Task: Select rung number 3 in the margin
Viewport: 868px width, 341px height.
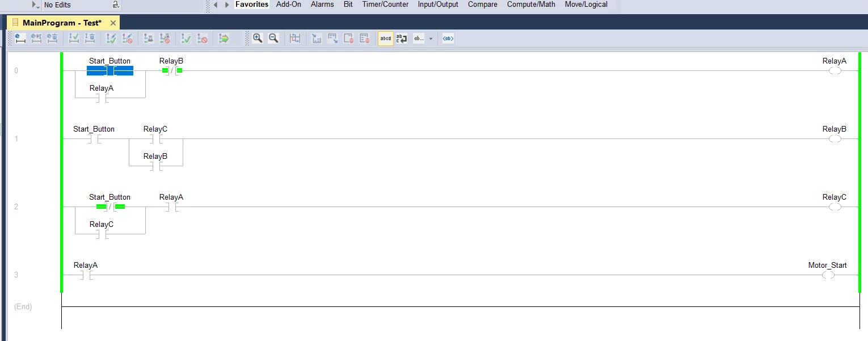Action: coord(16,275)
